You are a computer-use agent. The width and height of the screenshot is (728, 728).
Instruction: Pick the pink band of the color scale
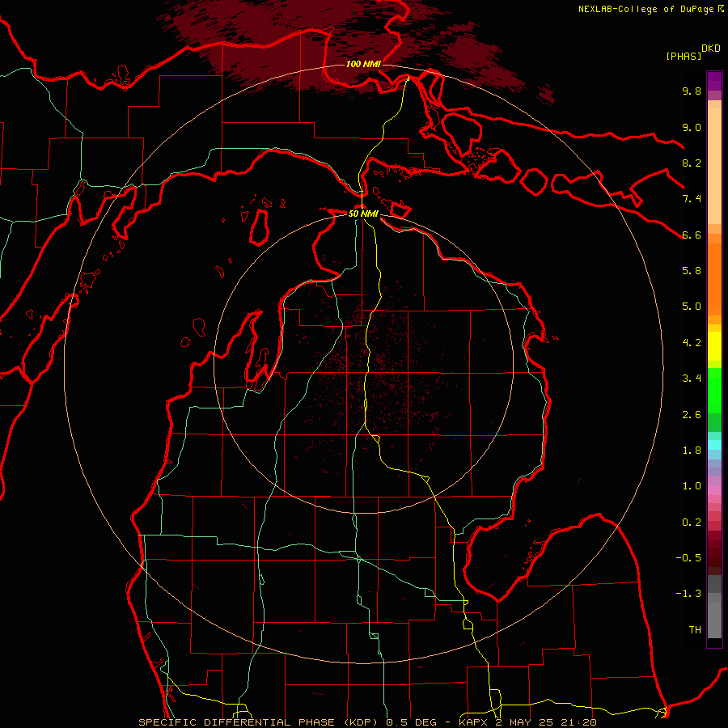[714, 490]
